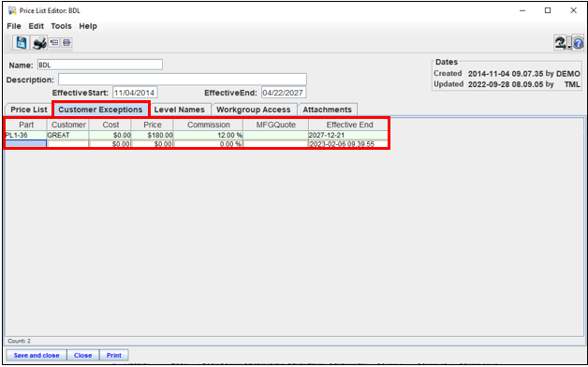Click the column width arrows toolbar icon
Viewport: 588px width, 367px height.
[66, 42]
